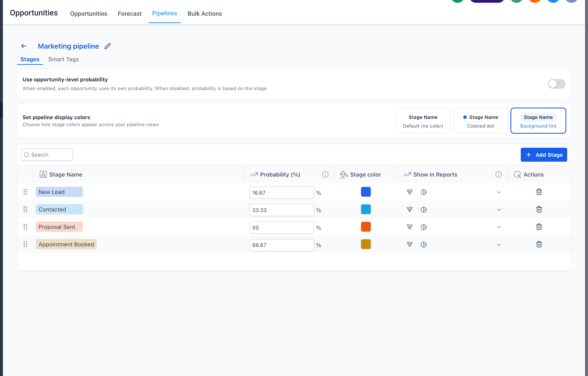Click the Show in Reports info icon
Viewport: 588px width, 376px height.
(x=499, y=174)
